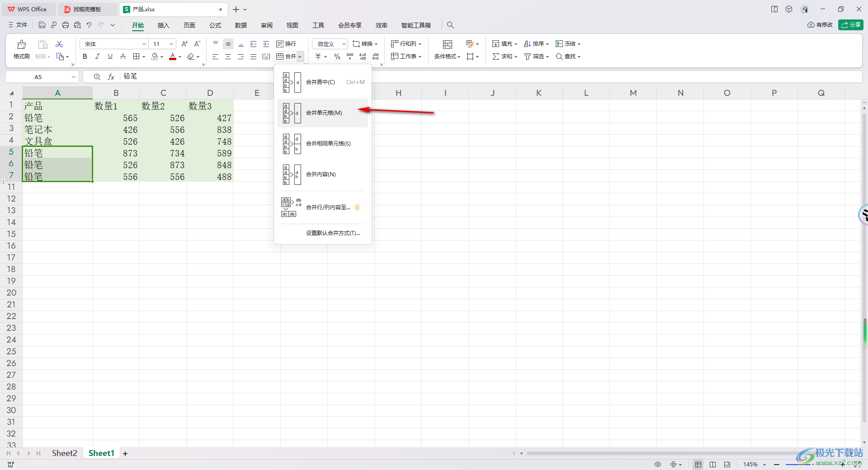
Task: Select 合并居中(C) menu option
Action: point(323,82)
